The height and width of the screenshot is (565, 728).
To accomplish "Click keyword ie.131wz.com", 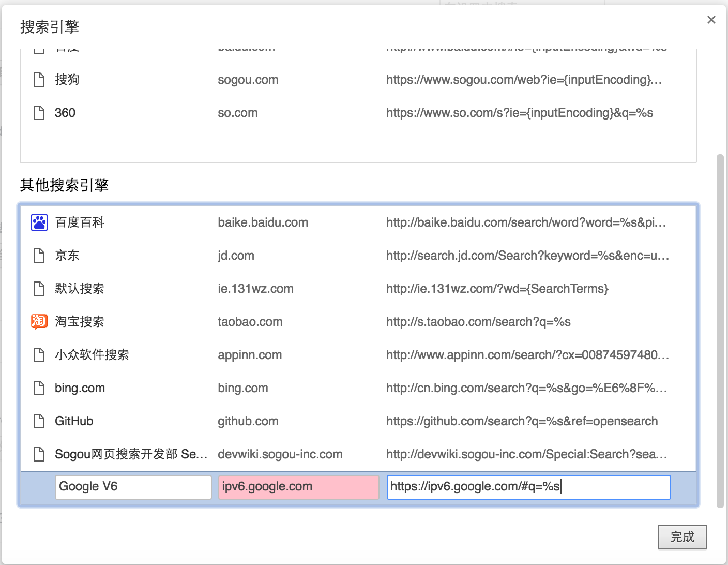I will click(x=255, y=289).
